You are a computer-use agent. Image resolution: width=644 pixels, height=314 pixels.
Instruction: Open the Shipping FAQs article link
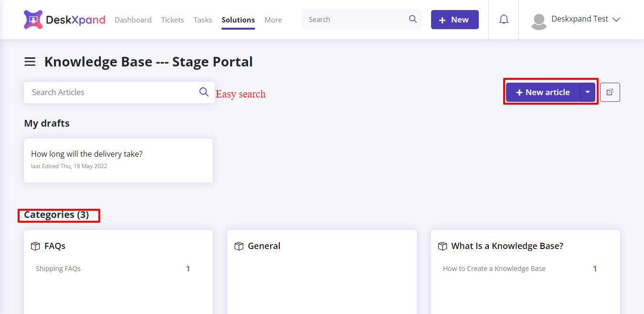pyautogui.click(x=58, y=269)
